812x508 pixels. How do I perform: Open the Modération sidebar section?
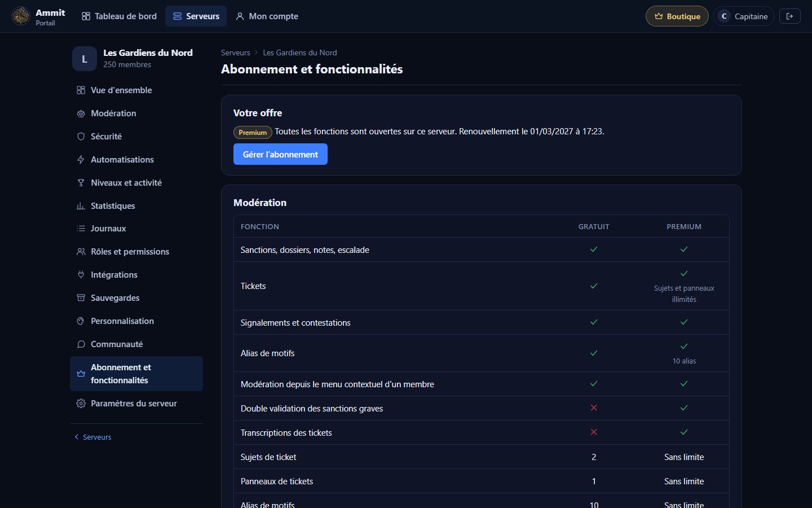[x=136, y=113]
